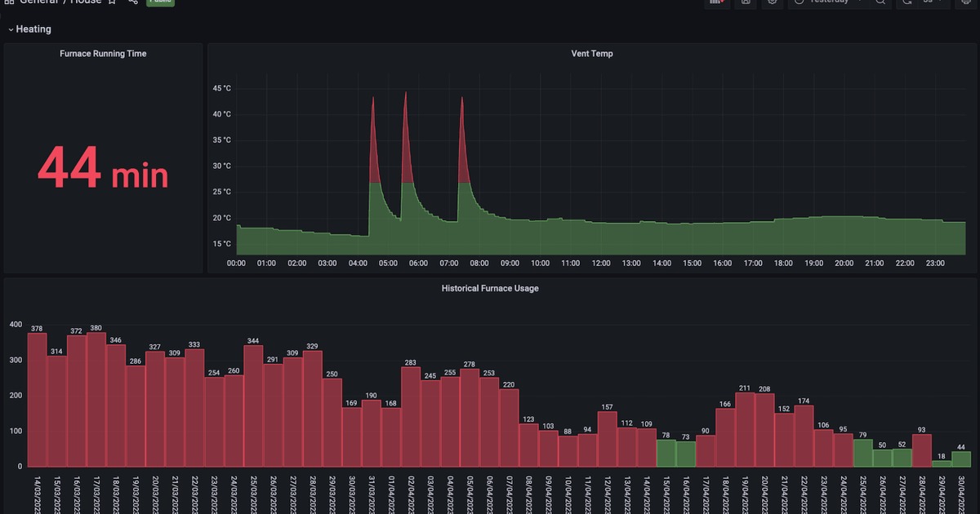Click the tallest vent temperature spike near 05:30
This screenshot has width=980, height=514.
click(x=406, y=139)
